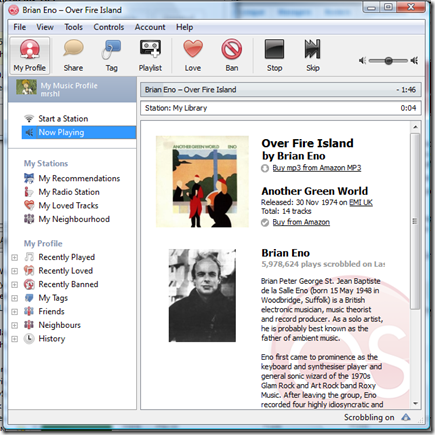Viewport: 435px width, 435px height.
Task: Expand the Recently Played tree node
Action: [x=14, y=257]
